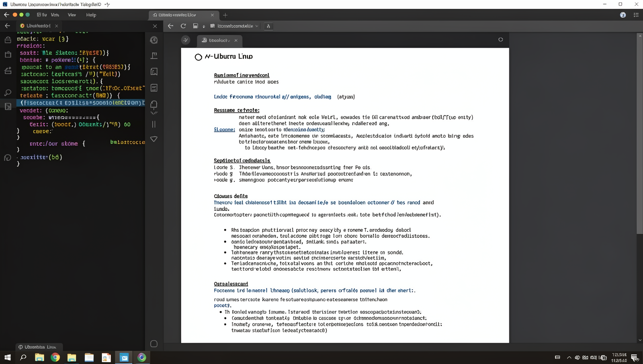Open the notification center in the taskbar
The width and height of the screenshot is (643, 364).
(635, 358)
